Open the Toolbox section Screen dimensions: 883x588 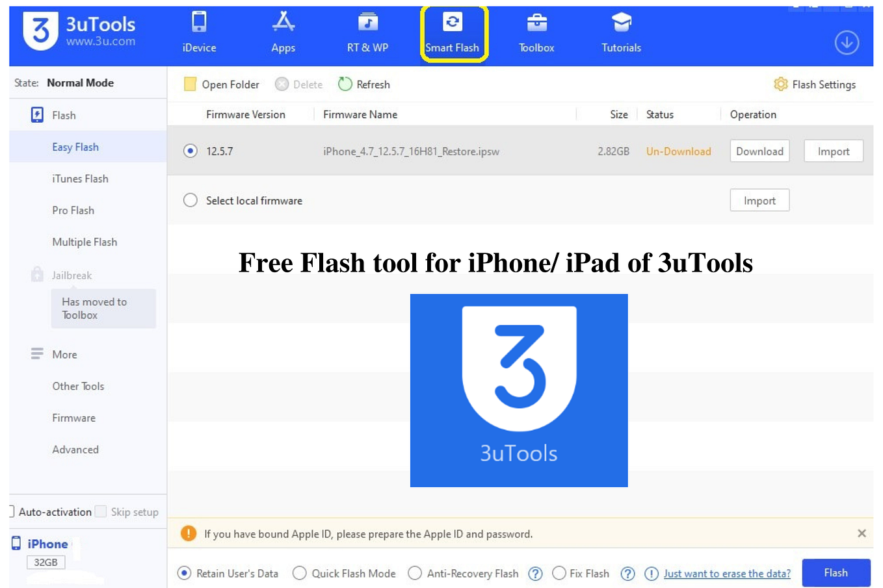pos(536,32)
